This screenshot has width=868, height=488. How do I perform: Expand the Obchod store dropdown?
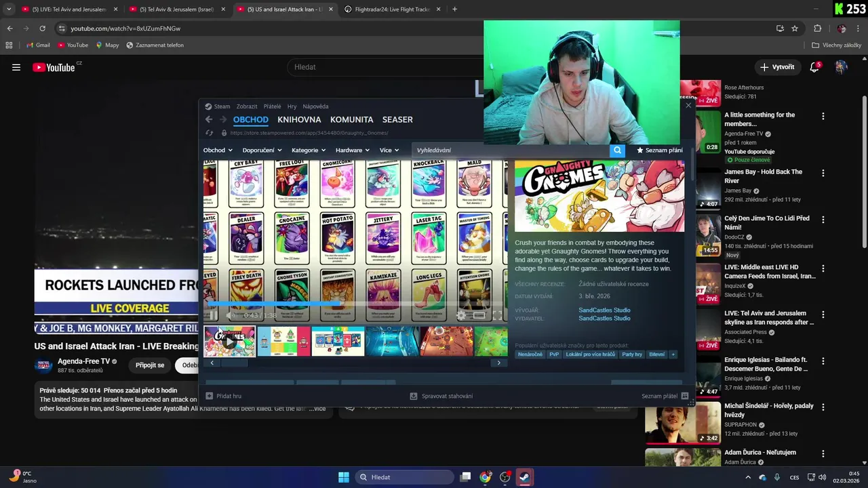pyautogui.click(x=218, y=150)
